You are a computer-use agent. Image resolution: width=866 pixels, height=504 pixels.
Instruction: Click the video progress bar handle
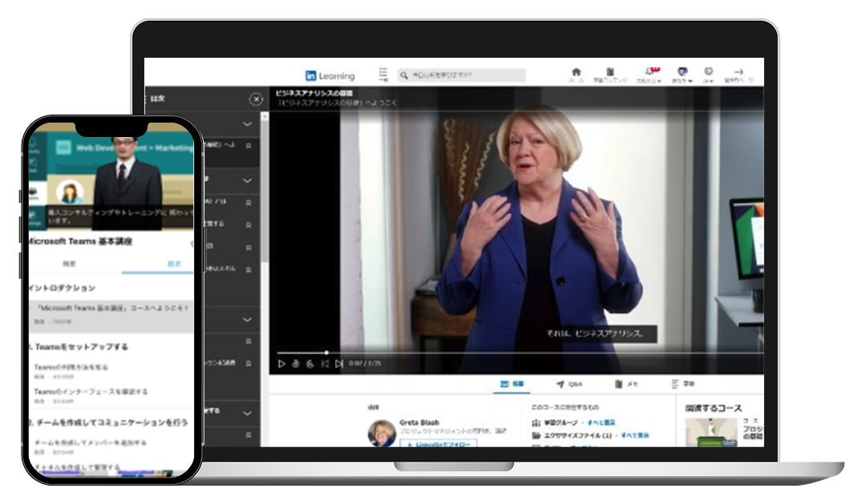click(x=326, y=353)
